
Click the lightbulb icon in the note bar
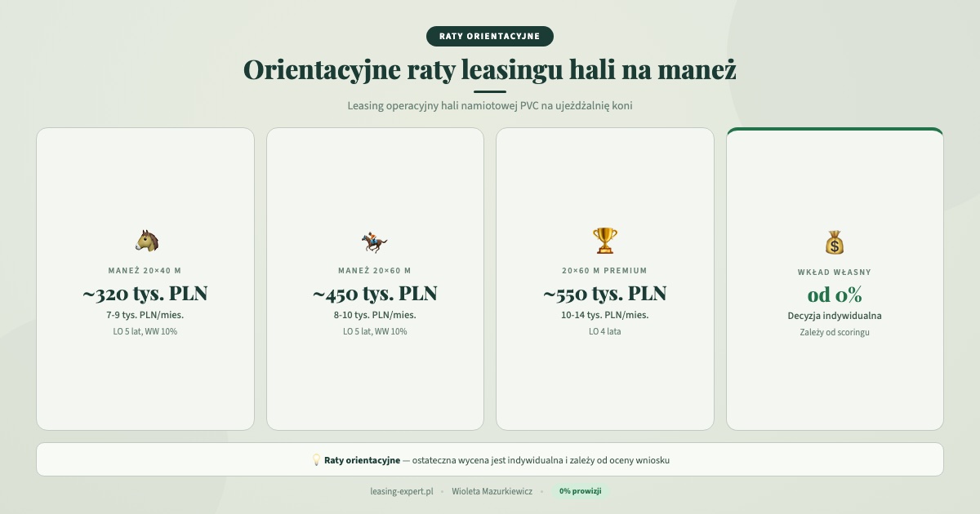(x=314, y=459)
